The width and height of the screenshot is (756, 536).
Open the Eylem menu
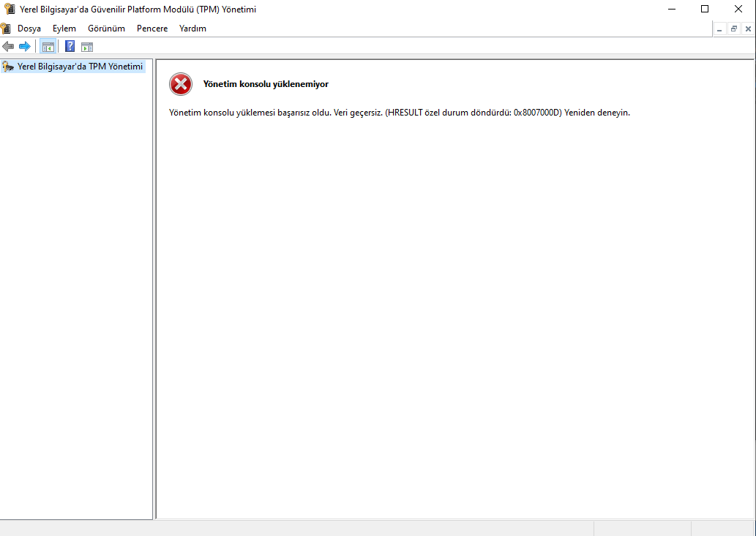[64, 29]
